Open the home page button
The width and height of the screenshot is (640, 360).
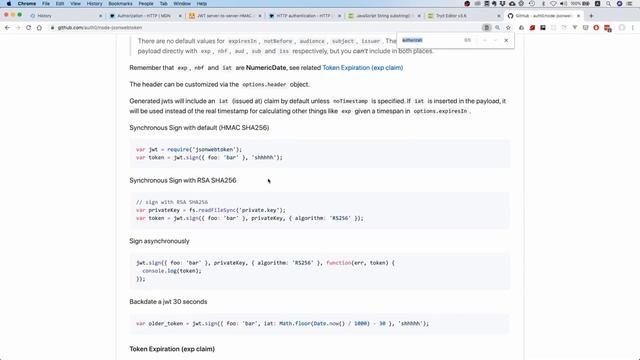[39, 28]
